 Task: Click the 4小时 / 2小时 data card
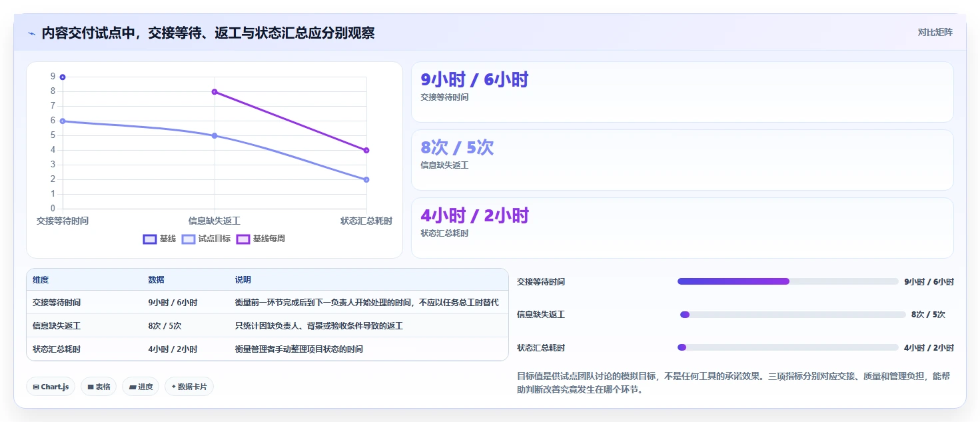tap(682, 228)
